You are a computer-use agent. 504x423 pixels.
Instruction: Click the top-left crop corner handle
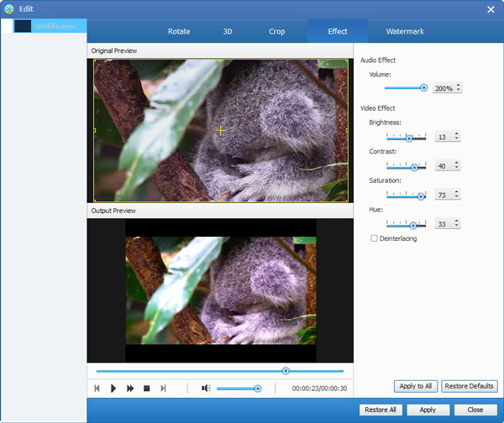(94, 60)
